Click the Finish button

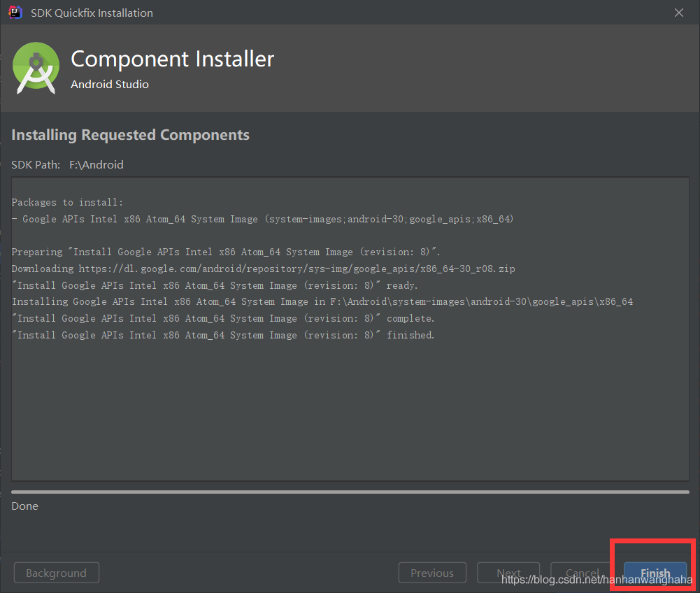tap(655, 573)
